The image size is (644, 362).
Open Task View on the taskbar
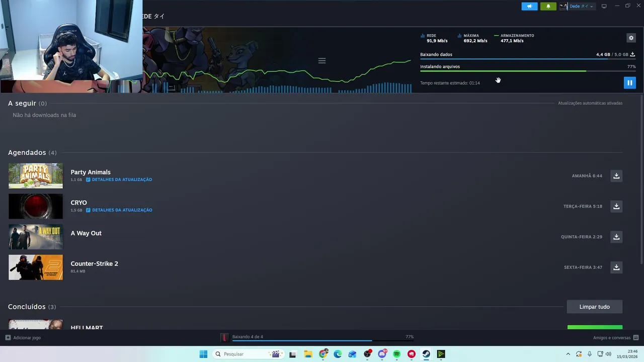coord(293,354)
